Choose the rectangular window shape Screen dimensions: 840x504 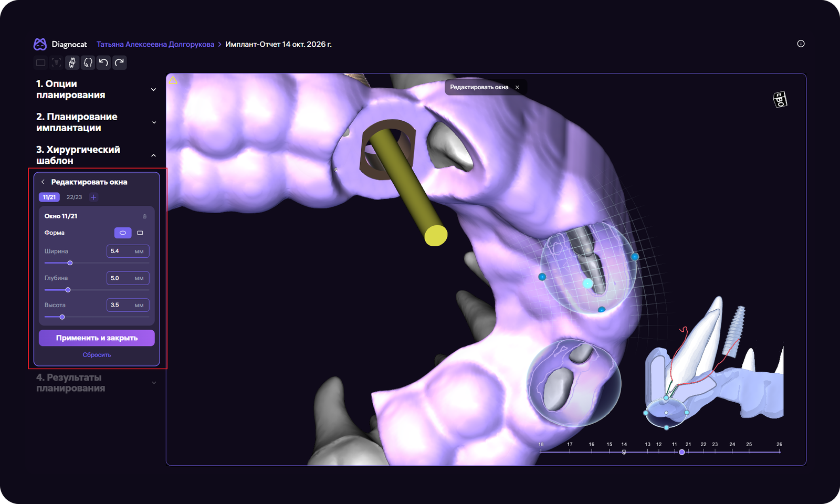(x=140, y=233)
